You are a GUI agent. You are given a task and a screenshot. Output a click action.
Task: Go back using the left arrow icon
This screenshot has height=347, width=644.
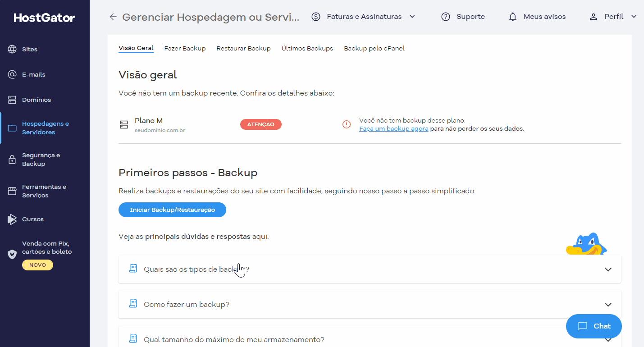113,17
